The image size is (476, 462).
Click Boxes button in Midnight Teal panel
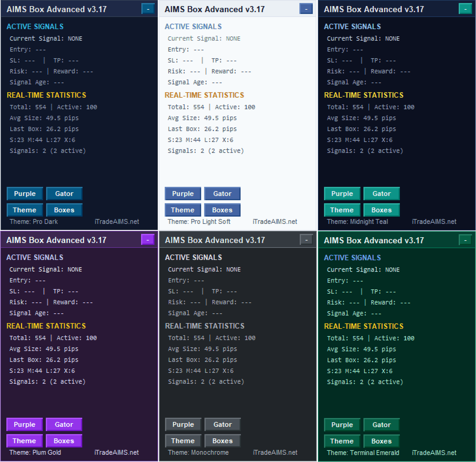382,210
